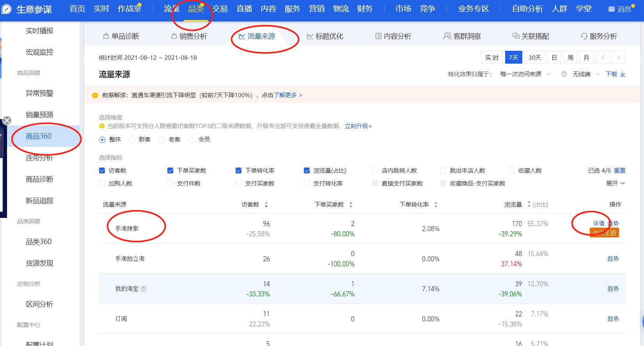Switch to the 服务分析 tab
The width and height of the screenshot is (644, 346).
[x=599, y=36]
